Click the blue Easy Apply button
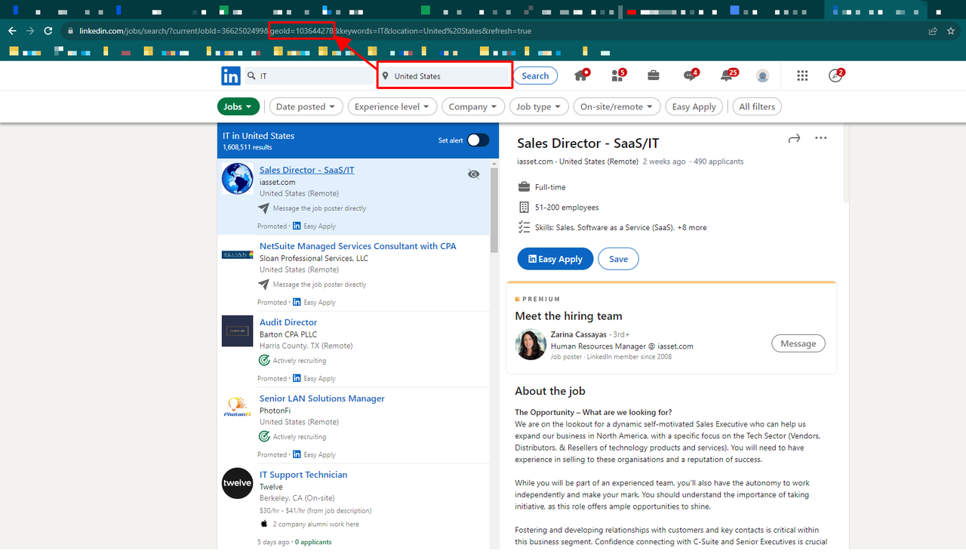Image resolution: width=966 pixels, height=560 pixels. 555,259
